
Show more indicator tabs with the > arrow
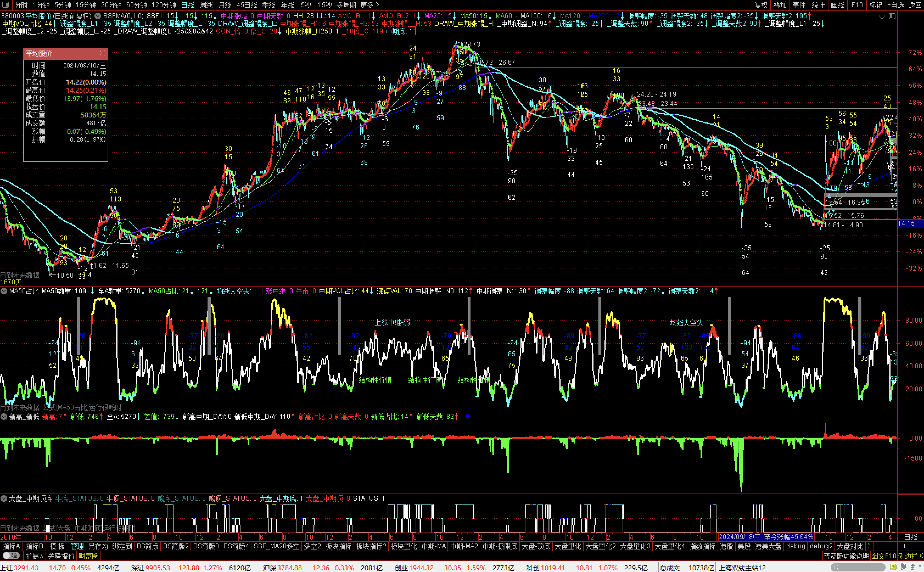[869, 546]
